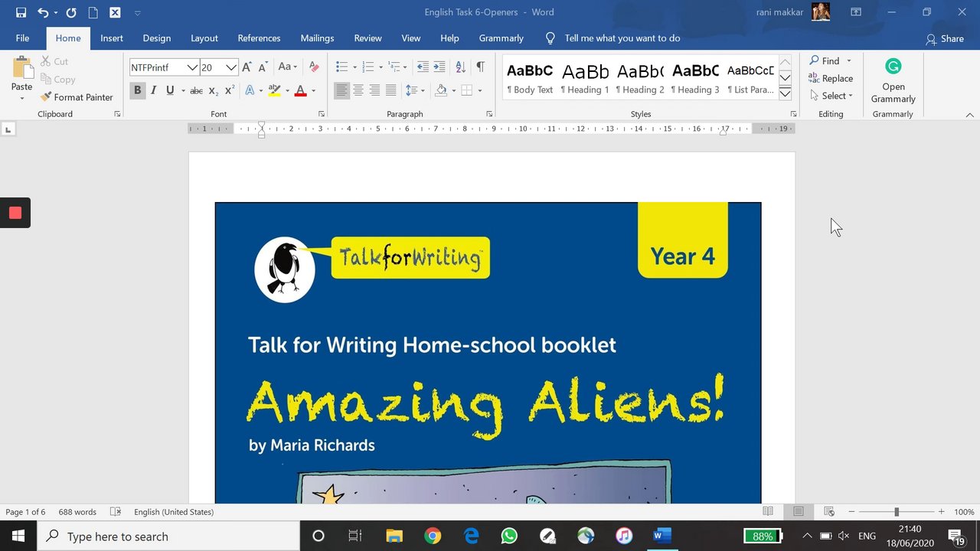Screen dimensions: 980x551
Task: Decrease the paragraph indent
Action: point(423,67)
